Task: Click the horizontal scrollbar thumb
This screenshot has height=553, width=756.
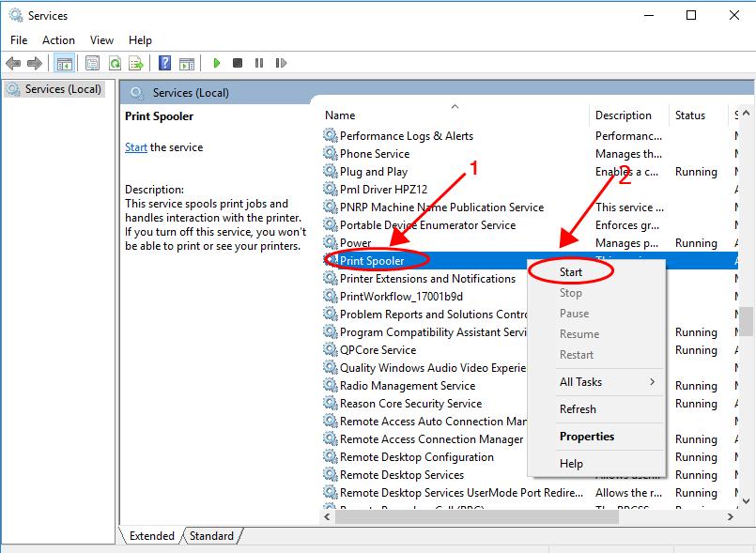Action: [477, 516]
